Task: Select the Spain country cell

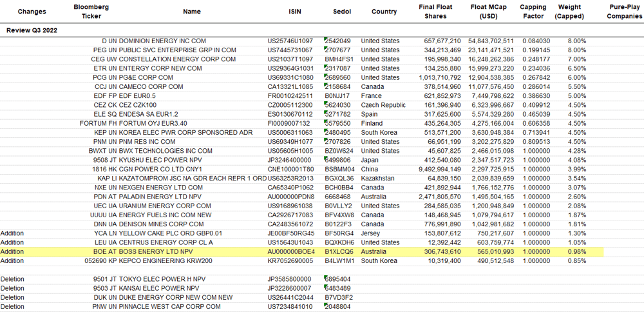Action: (369, 114)
